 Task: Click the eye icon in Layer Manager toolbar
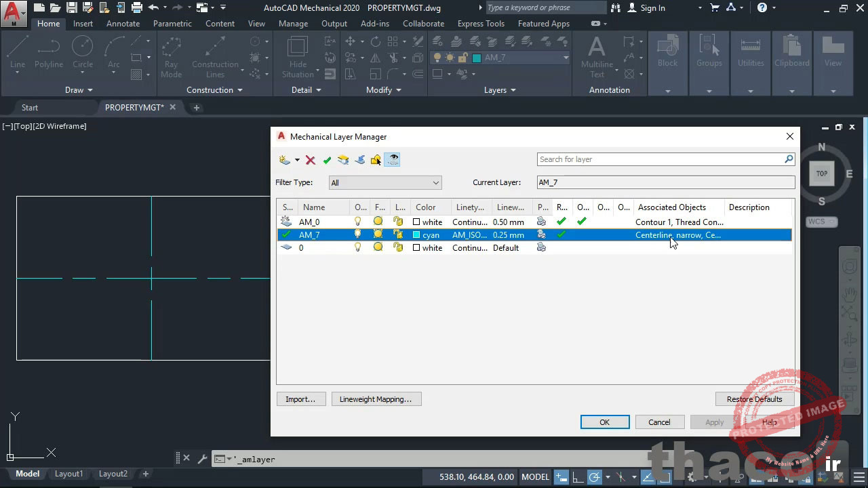(392, 160)
